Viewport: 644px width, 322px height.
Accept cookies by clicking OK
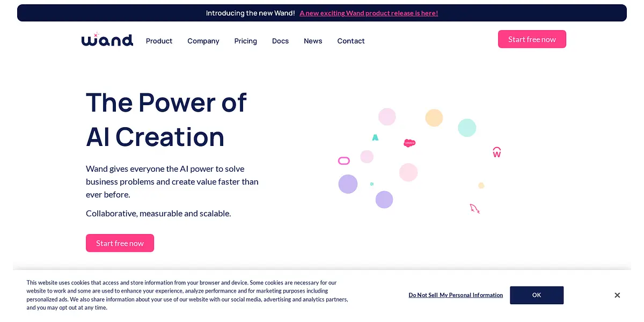point(537,295)
